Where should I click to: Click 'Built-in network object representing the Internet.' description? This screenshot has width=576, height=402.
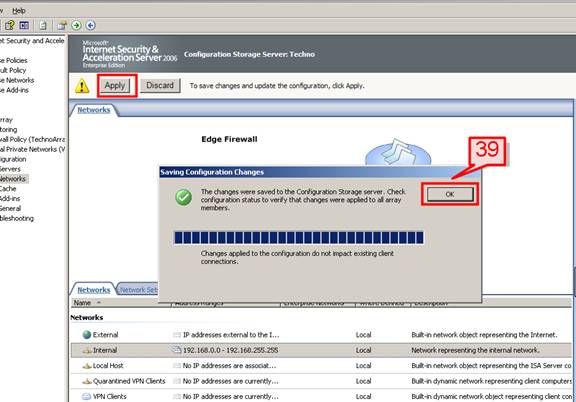pos(484,335)
